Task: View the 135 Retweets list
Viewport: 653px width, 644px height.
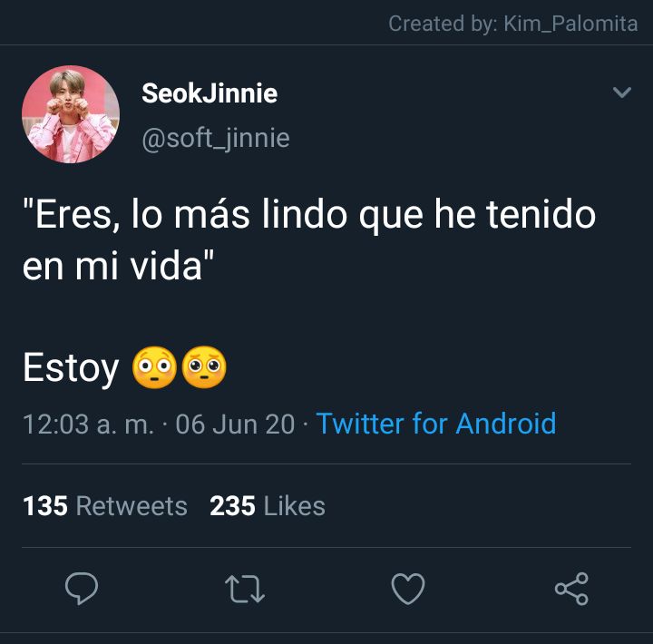Action: click(105, 506)
